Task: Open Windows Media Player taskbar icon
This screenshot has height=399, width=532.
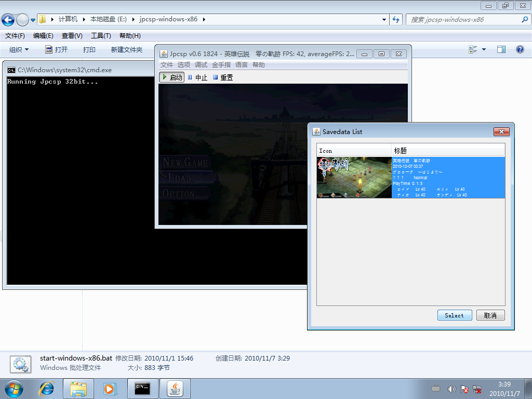Action: pyautogui.click(x=110, y=389)
